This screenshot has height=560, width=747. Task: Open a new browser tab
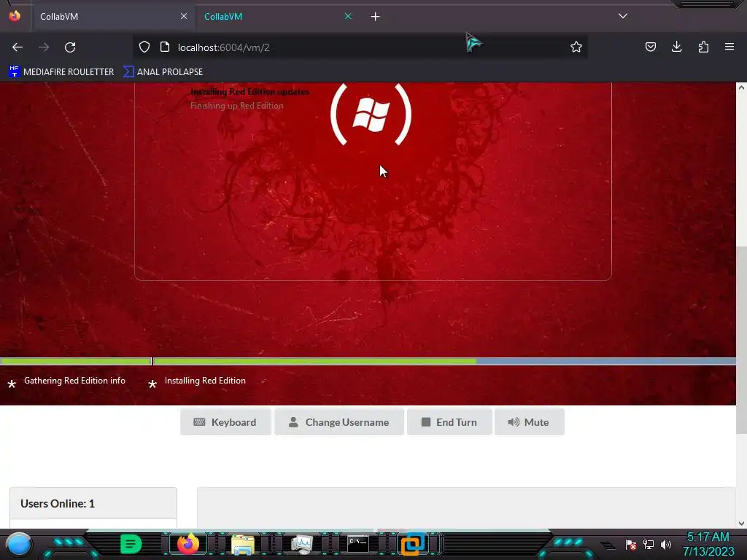pyautogui.click(x=376, y=17)
